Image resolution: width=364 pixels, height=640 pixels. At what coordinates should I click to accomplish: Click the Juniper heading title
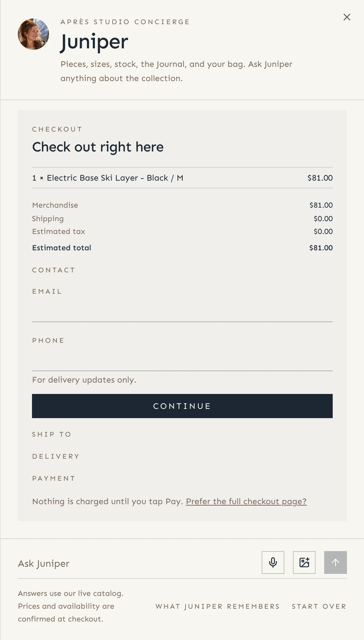coord(94,42)
